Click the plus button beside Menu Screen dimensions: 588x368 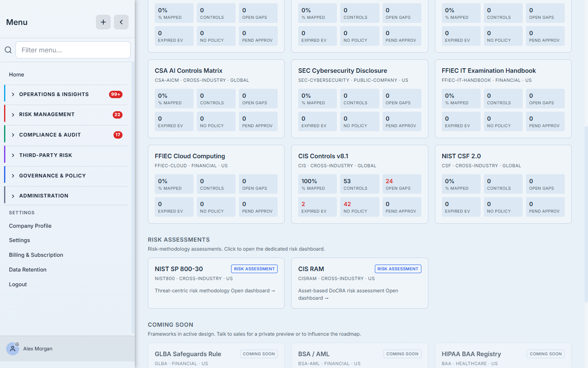(x=103, y=22)
